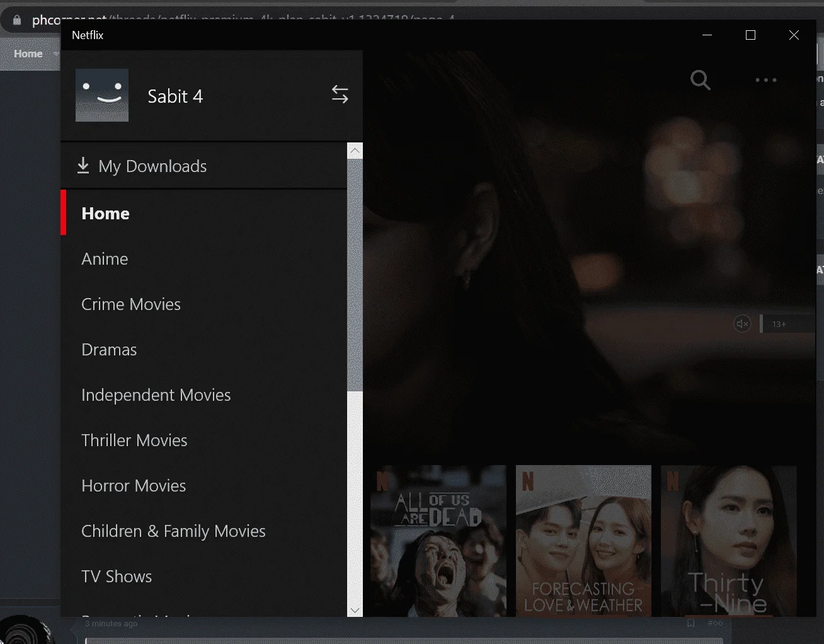Open Forecasting Love & Weather poster
824x644 pixels.
(583, 541)
